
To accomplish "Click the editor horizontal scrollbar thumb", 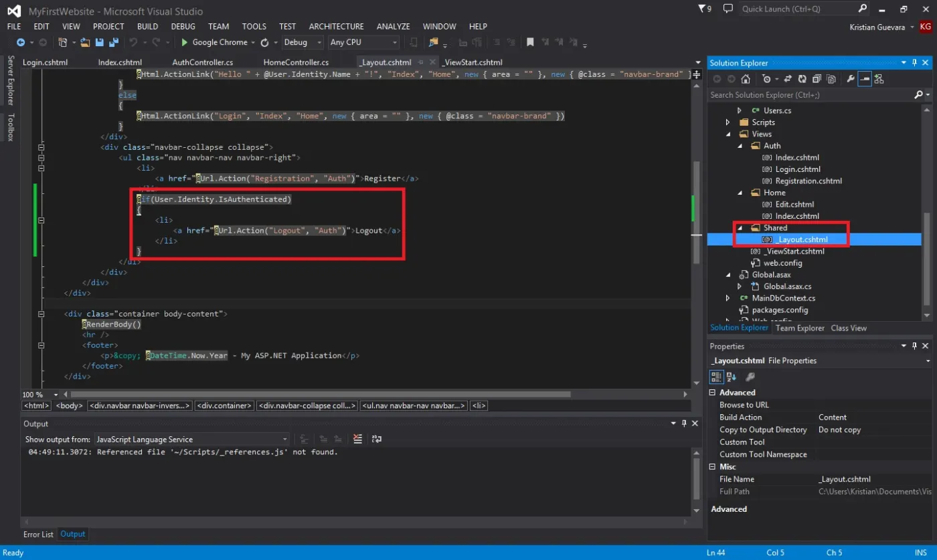I will [x=320, y=395].
